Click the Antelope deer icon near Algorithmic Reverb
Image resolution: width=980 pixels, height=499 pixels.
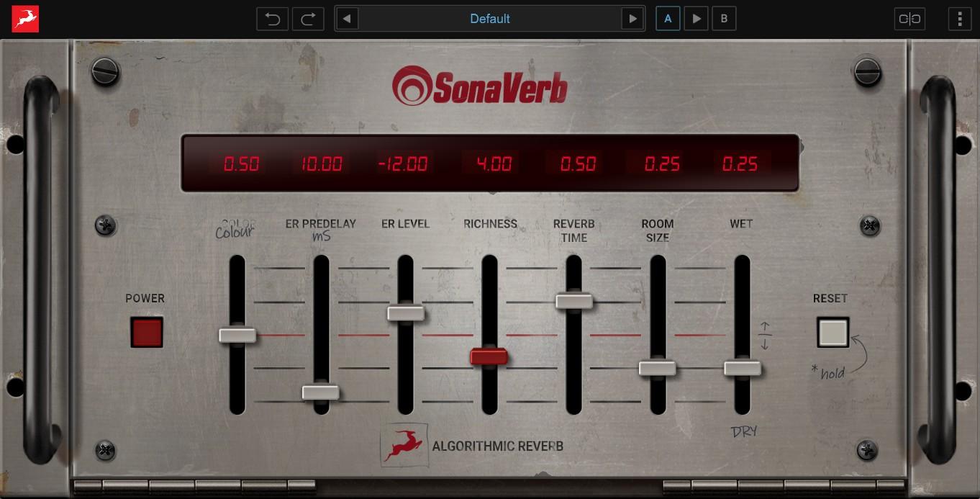(404, 445)
